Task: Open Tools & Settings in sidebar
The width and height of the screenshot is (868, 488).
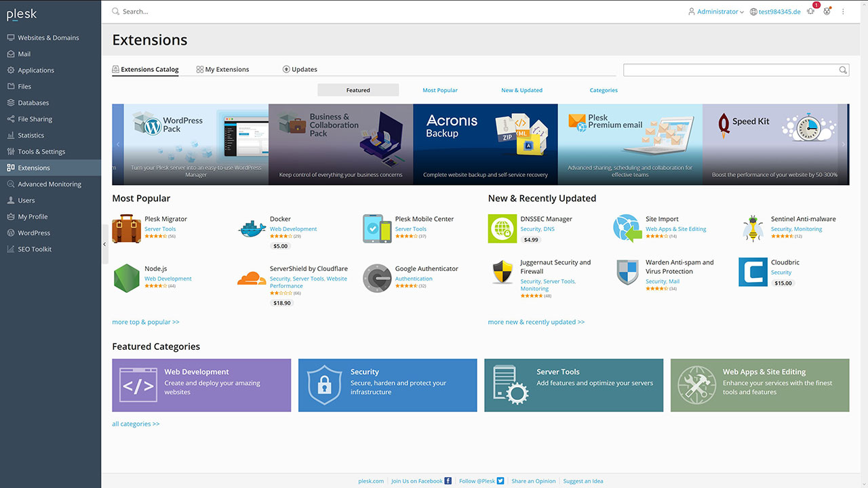Action: click(x=50, y=152)
